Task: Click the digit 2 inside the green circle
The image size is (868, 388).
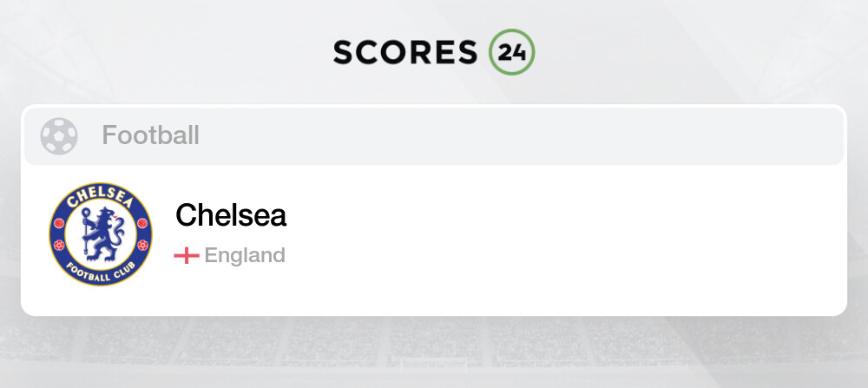Action: pos(505,53)
